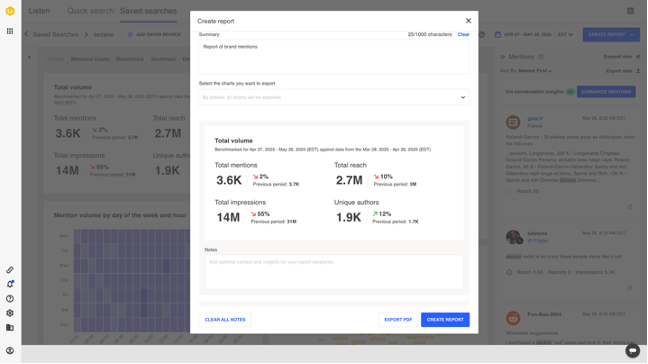
Task: Open the notifications bell icon
Action: (10, 284)
